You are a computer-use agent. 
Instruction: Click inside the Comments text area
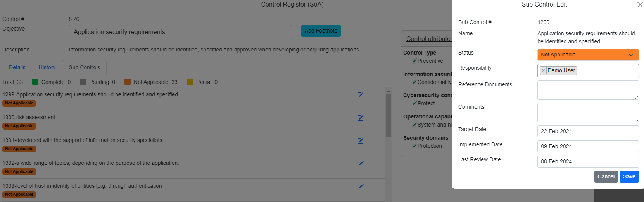[587, 113]
